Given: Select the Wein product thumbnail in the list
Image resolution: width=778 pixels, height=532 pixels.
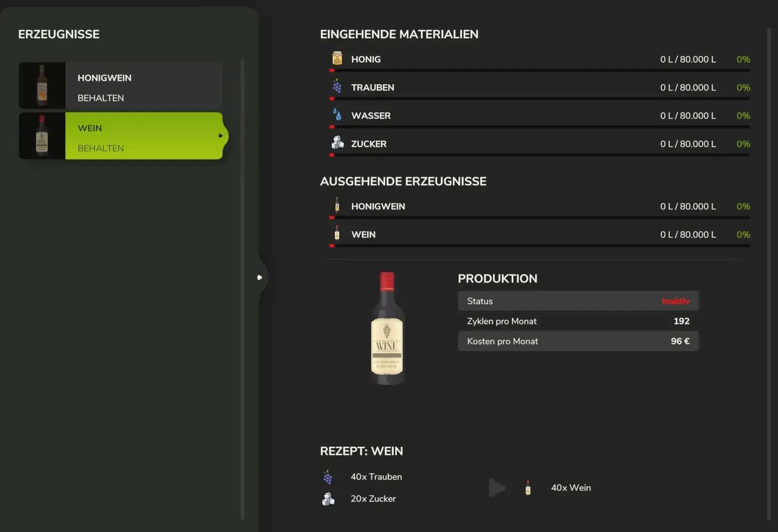Looking at the screenshot, I should point(42,136).
